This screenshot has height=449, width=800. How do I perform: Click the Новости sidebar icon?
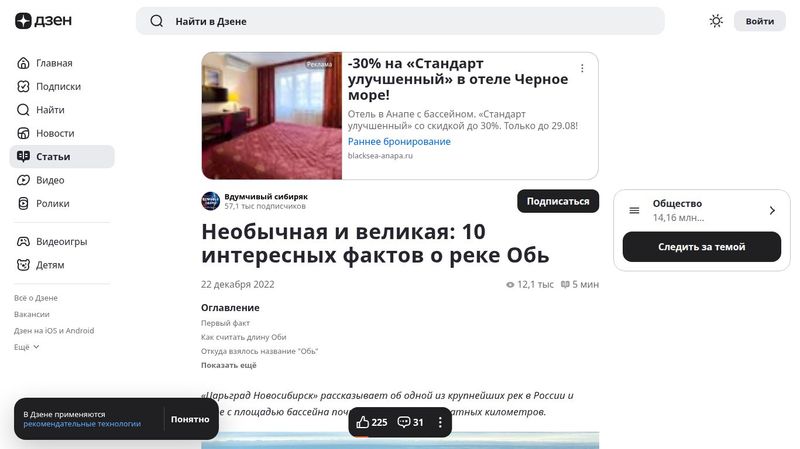(x=23, y=133)
